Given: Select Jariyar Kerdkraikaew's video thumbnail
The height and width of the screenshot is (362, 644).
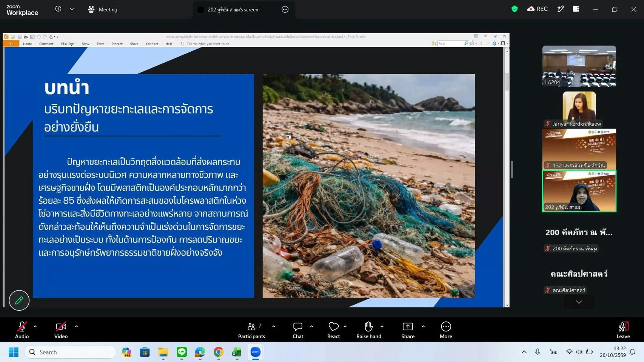Looking at the screenshot, I should pos(579,109).
